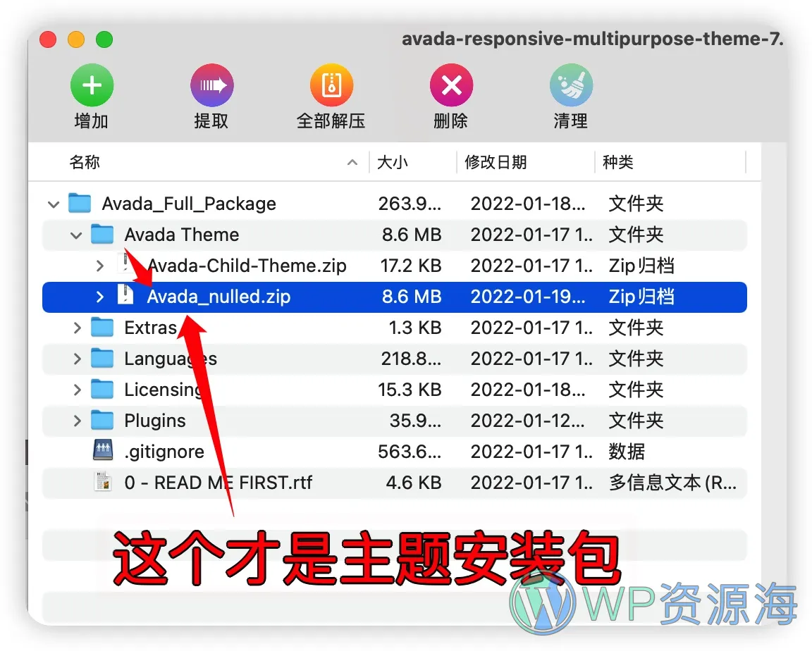Select the Licensing folder icon
812x651 pixels.
[102, 390]
